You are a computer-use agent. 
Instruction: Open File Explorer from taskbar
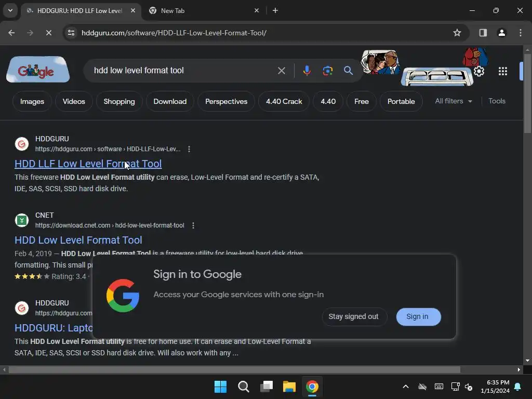tap(289, 387)
